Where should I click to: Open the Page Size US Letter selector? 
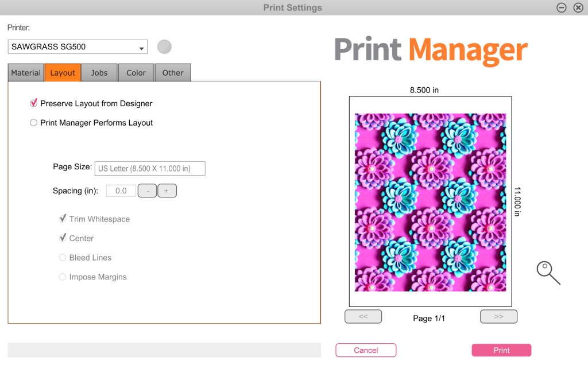click(x=149, y=169)
